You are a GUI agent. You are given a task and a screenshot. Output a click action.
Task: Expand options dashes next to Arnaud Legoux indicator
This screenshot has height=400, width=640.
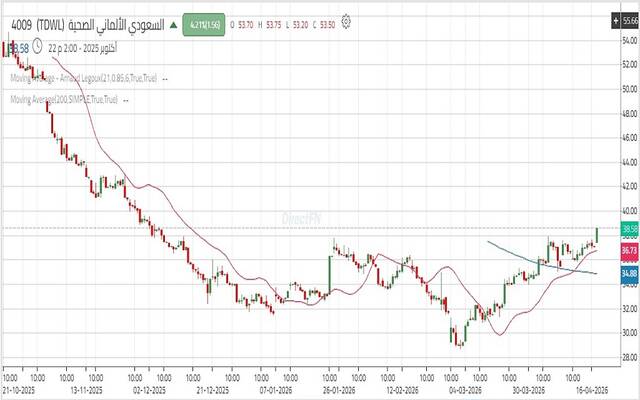(x=165, y=77)
